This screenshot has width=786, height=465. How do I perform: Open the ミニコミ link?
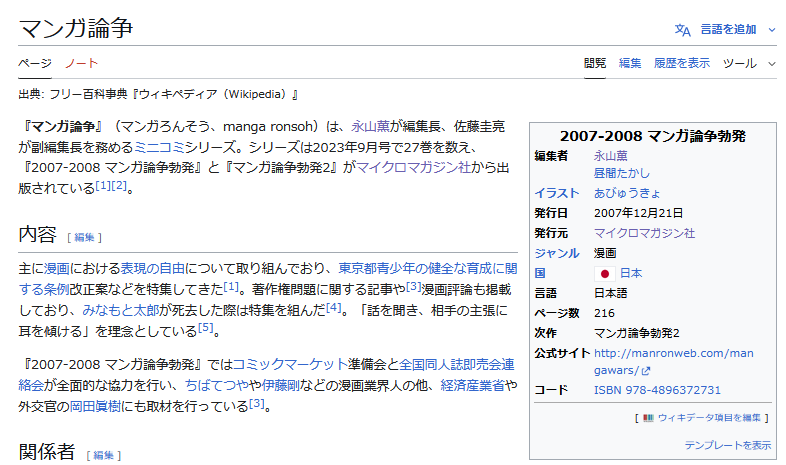click(159, 147)
